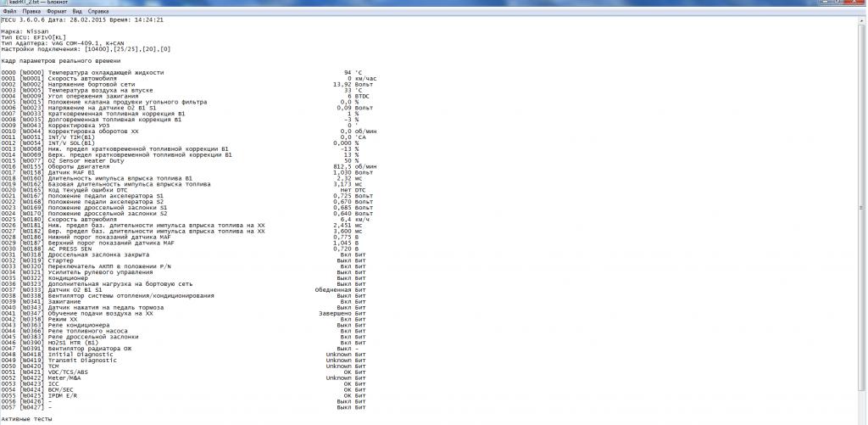
Task: Open the Файл menu
Action: [x=9, y=11]
